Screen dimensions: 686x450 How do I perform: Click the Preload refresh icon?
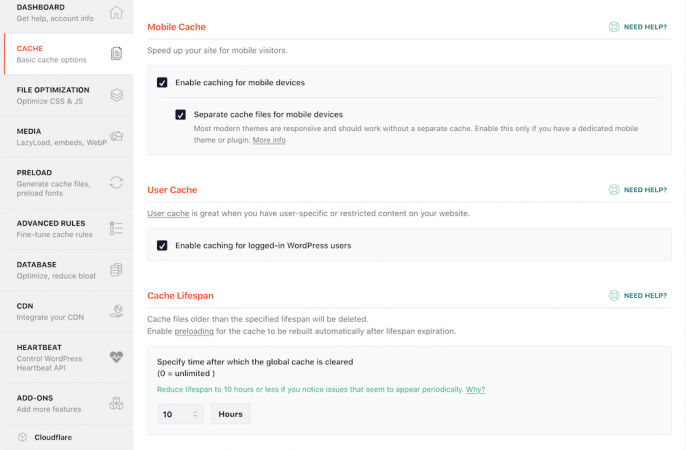116,182
